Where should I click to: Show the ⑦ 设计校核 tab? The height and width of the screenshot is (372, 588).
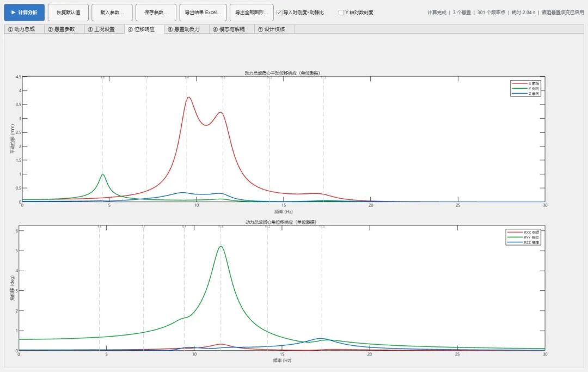(x=274, y=29)
